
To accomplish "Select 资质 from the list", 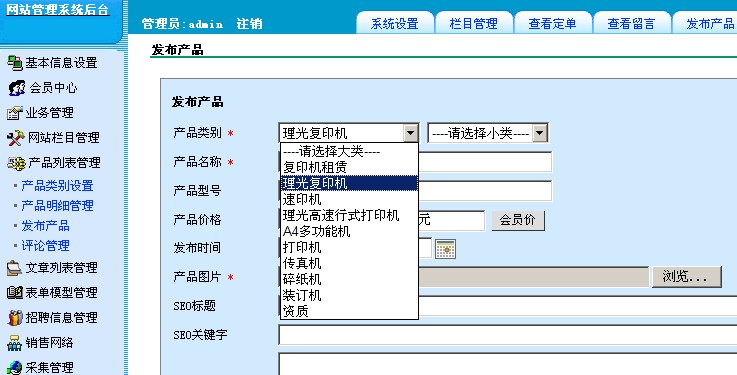I will click(349, 311).
